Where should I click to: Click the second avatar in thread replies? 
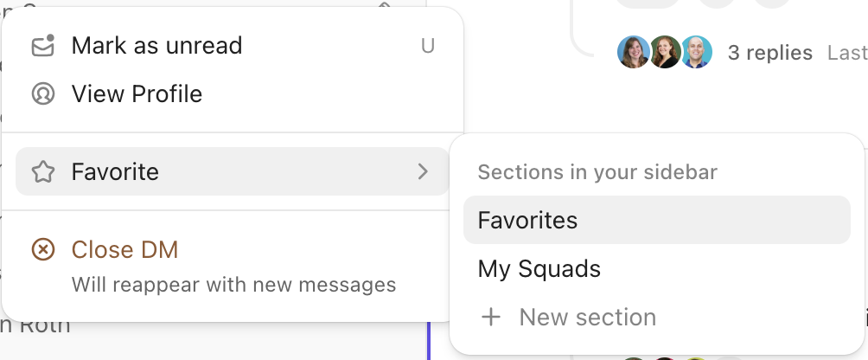pyautogui.click(x=664, y=53)
